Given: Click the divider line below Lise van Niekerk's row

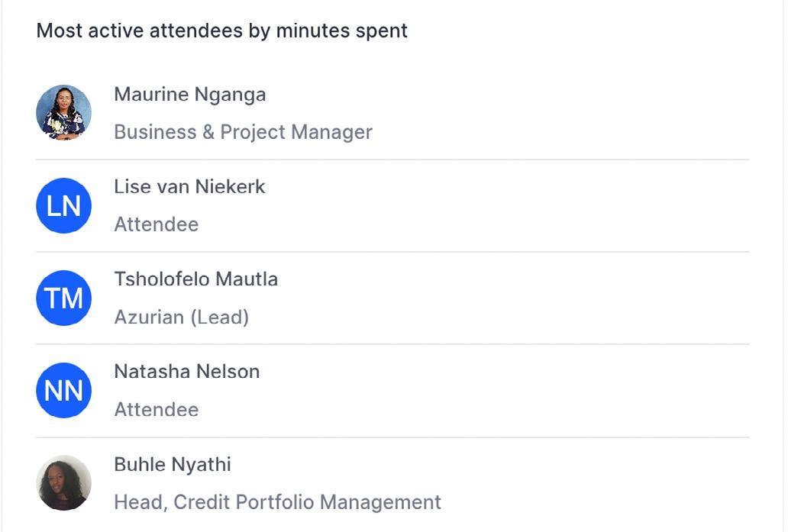Looking at the screenshot, I should [x=392, y=252].
